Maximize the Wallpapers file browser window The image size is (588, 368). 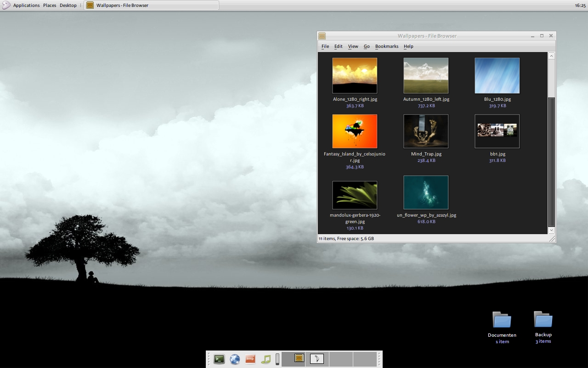pyautogui.click(x=542, y=36)
